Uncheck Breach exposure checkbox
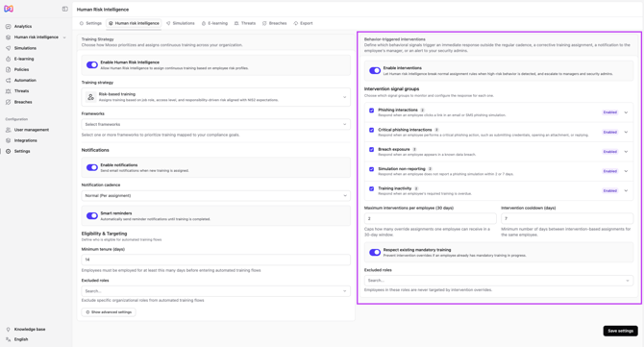This screenshot has width=644, height=347. (371, 150)
